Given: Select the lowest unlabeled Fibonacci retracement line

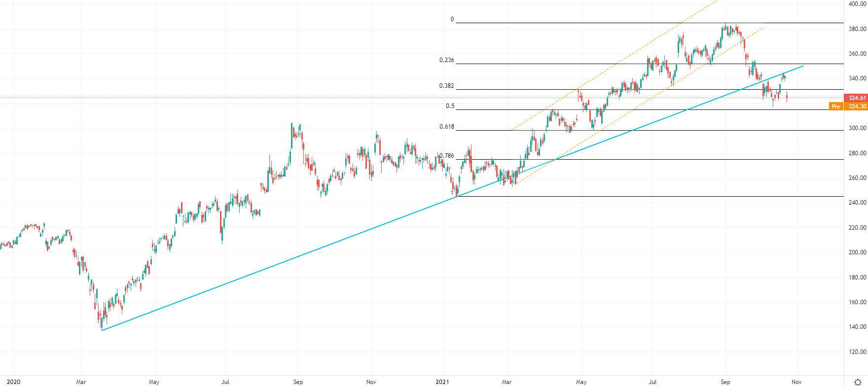Looking at the screenshot, I should [x=641, y=197].
